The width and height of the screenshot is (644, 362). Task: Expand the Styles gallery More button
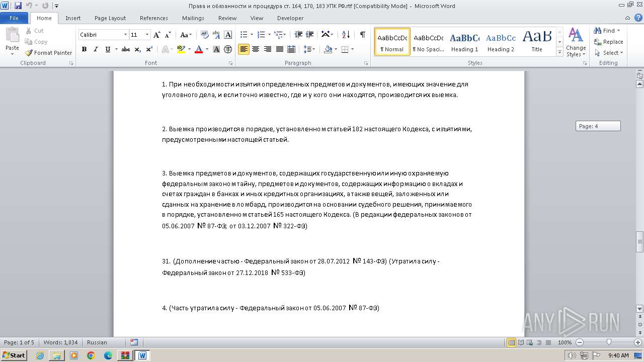point(560,52)
